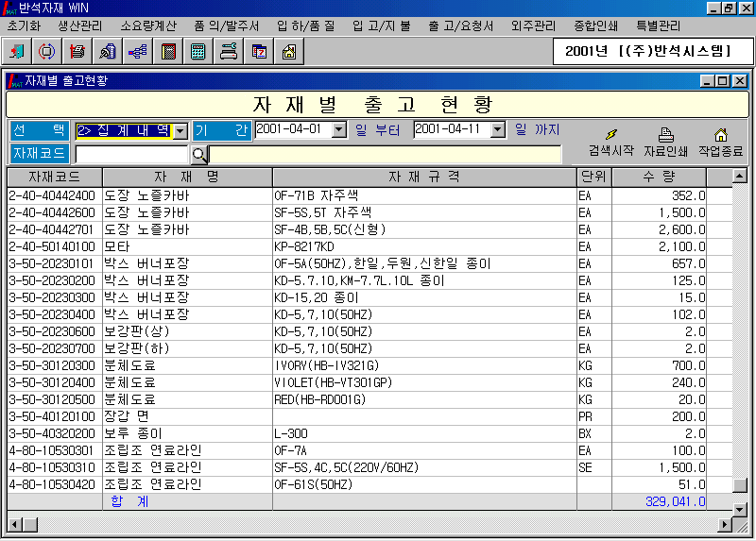Click the notebook toolbar icon
Image resolution: width=756 pixels, height=541 pixels.
tap(167, 52)
